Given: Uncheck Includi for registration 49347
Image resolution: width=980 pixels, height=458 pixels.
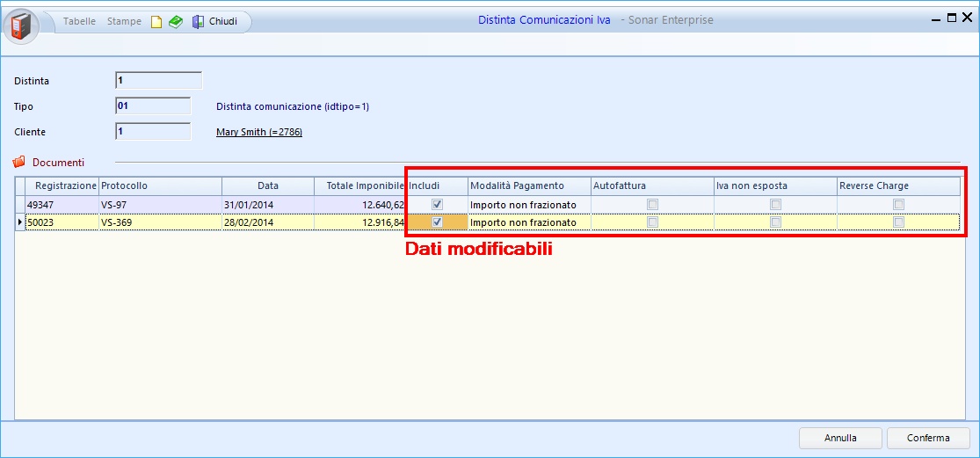Looking at the screenshot, I should coord(437,205).
